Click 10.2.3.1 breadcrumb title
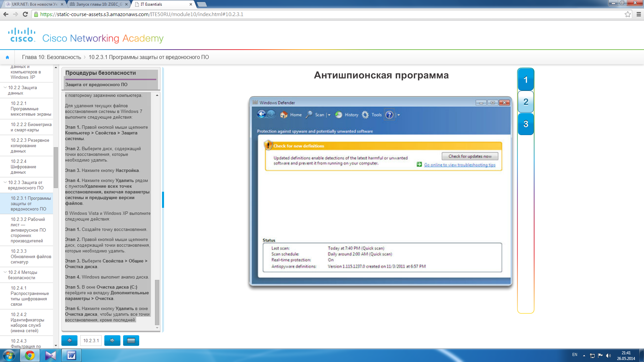 pyautogui.click(x=149, y=57)
